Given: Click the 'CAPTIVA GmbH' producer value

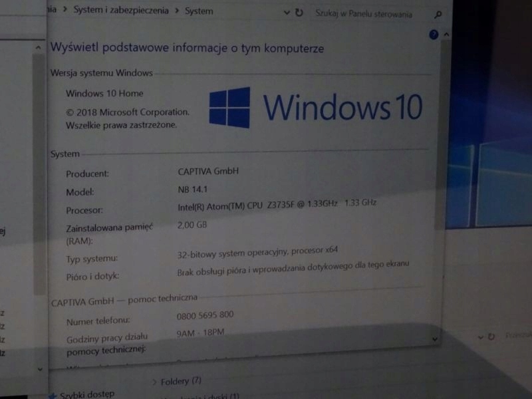Looking at the screenshot, I should click(208, 171).
